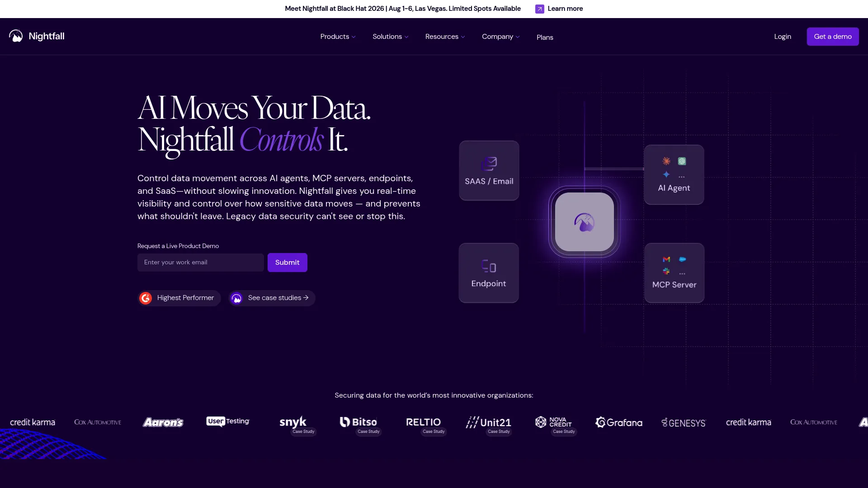Click the arrow on See case studies
The width and height of the screenshot is (868, 488).
click(306, 298)
